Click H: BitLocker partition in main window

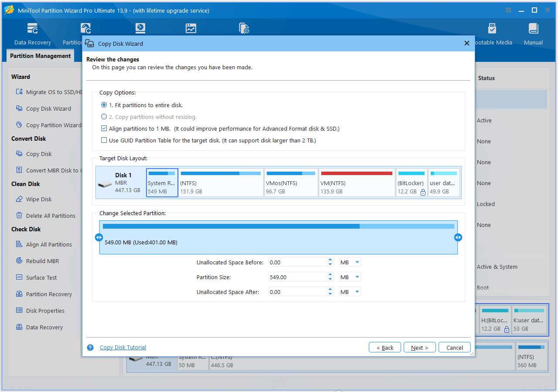point(495,320)
